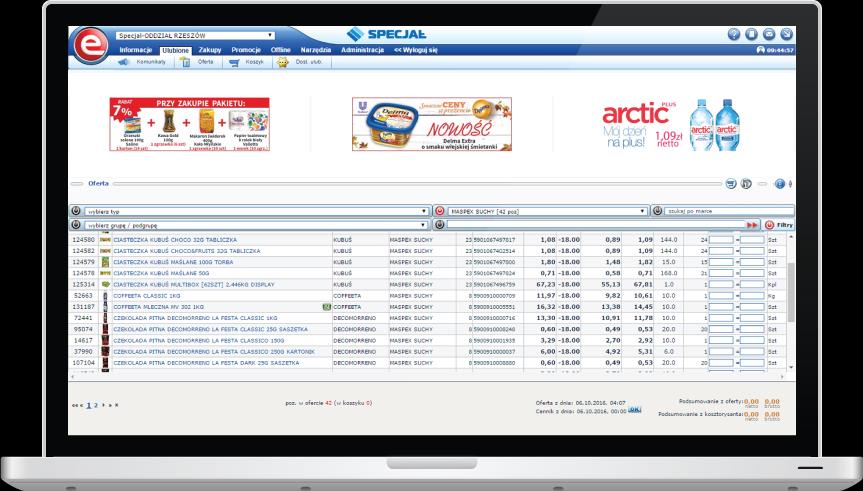Click the 7% rabat package banner

189,124
